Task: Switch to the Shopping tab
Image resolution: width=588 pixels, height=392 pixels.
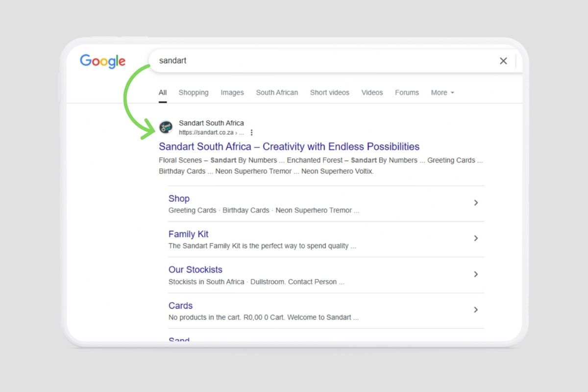Action: [194, 93]
